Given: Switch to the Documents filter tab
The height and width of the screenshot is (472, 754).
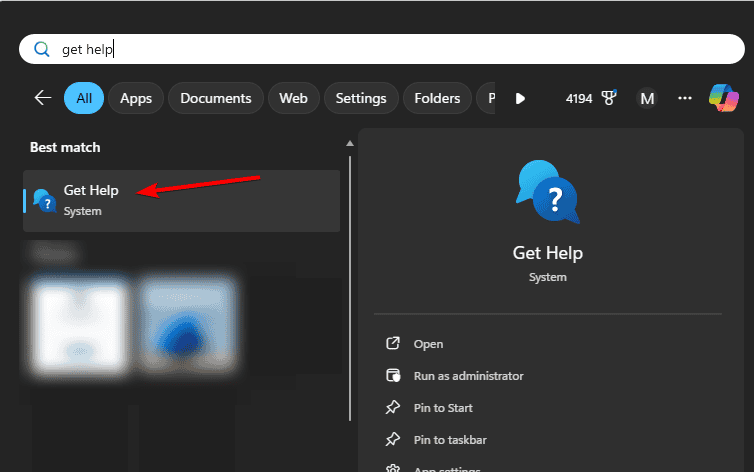Looking at the screenshot, I should coord(215,98).
